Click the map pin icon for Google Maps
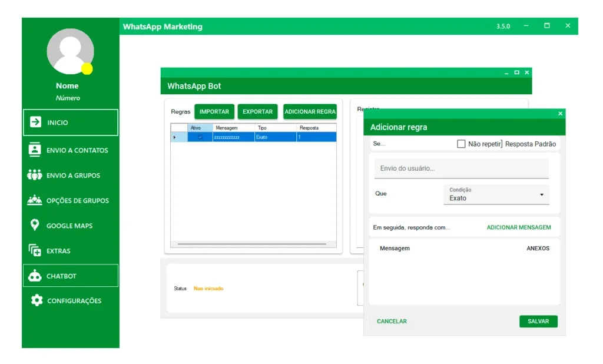603x364 pixels. (35, 225)
